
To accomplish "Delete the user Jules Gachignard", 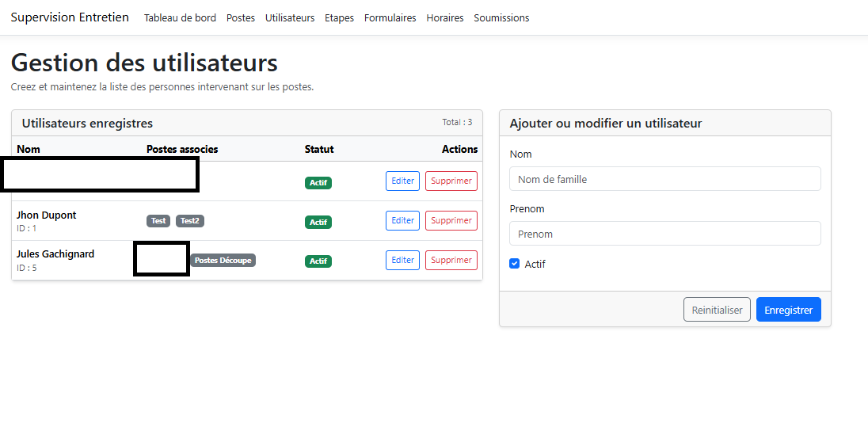I will [x=451, y=260].
